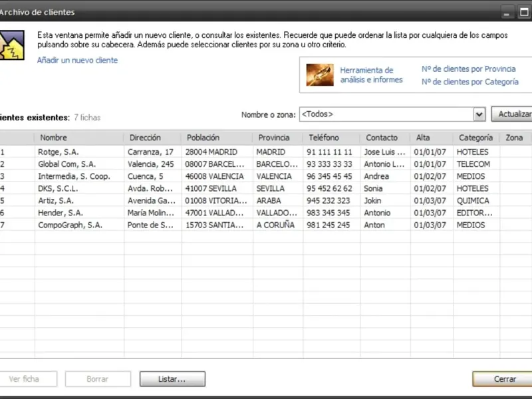
Task: Click the clients archive icon at top left
Action: tap(11, 45)
